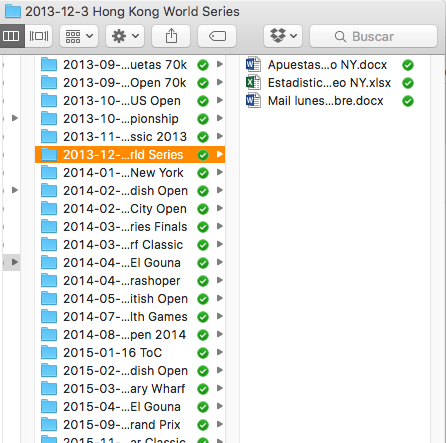Click the 2014-04-…El Gouna folder icon
Image resolution: width=446 pixels, height=443 pixels.
click(49, 262)
